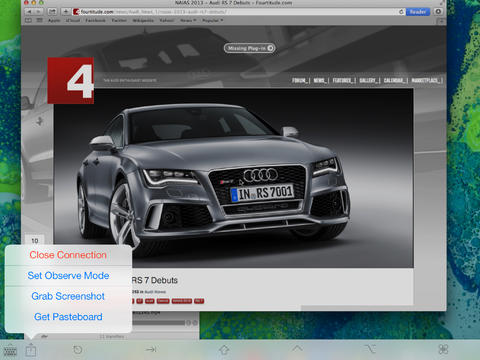Open the Yahoo! bookmark
This screenshot has height=360, width=480.
coord(167,20)
